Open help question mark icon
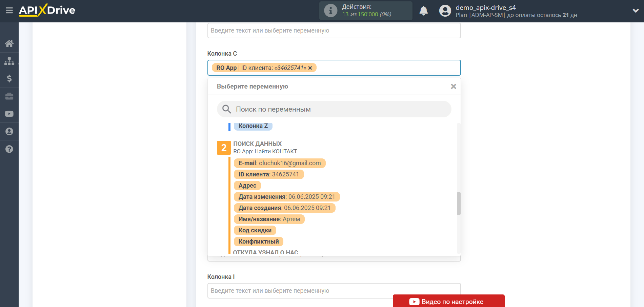 coord(9,149)
